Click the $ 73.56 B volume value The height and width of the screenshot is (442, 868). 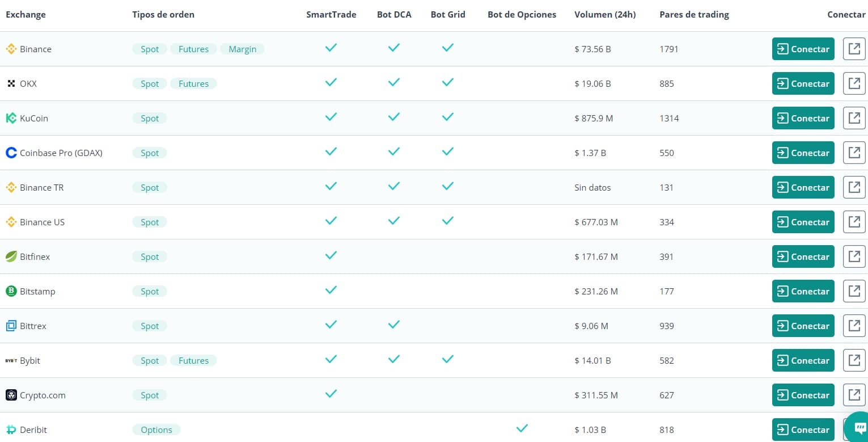592,49
